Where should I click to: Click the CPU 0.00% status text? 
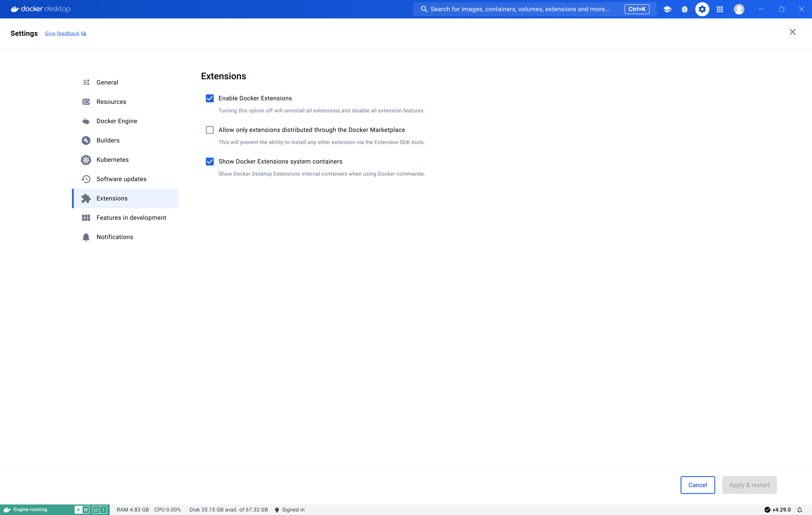point(167,510)
